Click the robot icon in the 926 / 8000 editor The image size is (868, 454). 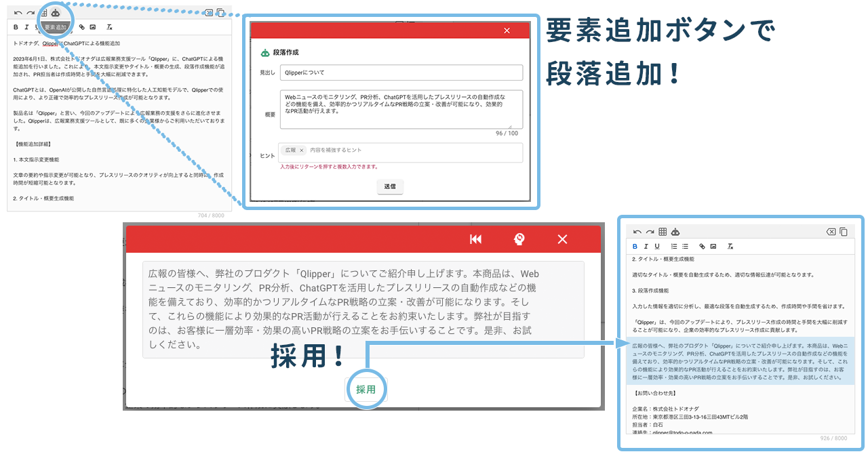coord(675,232)
